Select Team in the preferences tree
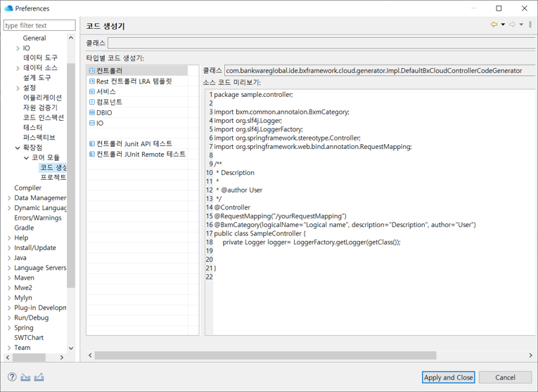The height and width of the screenshot is (392, 538). [23, 348]
